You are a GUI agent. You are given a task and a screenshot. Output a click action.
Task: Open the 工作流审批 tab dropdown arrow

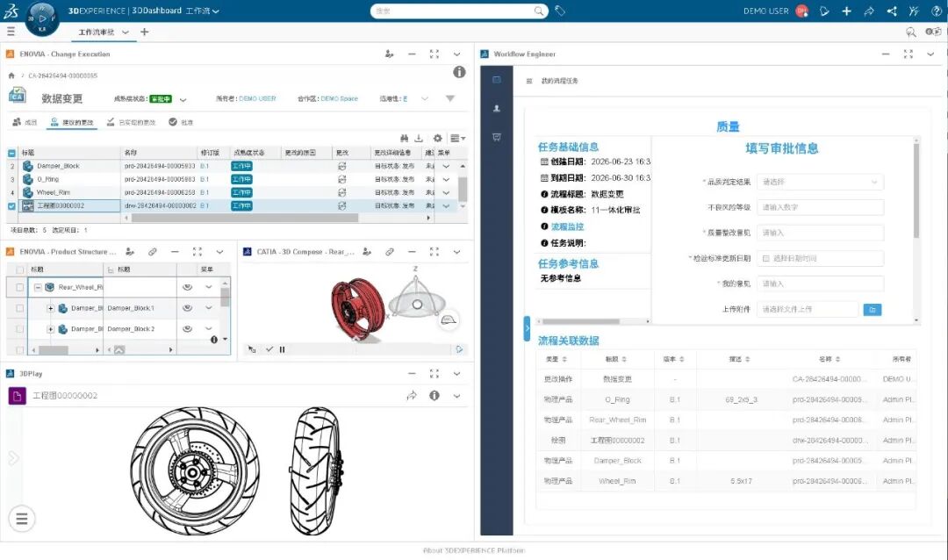pos(126,32)
